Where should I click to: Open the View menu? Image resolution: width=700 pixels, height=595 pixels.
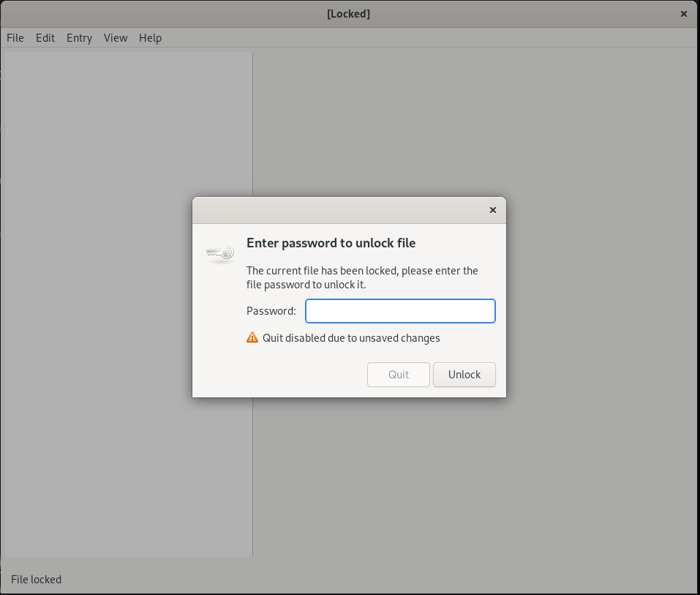click(x=116, y=38)
